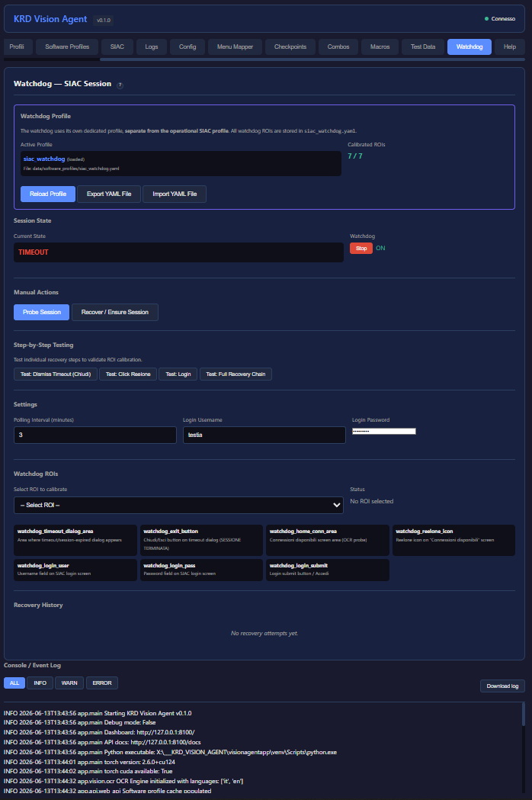The height and width of the screenshot is (800, 532).
Task: Select watchdog_reelone_icon ROI card
Action: pyautogui.click(x=453, y=540)
